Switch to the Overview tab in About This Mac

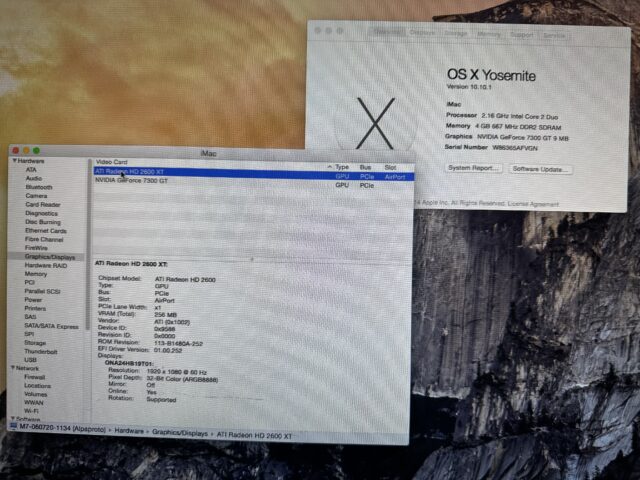(x=387, y=31)
